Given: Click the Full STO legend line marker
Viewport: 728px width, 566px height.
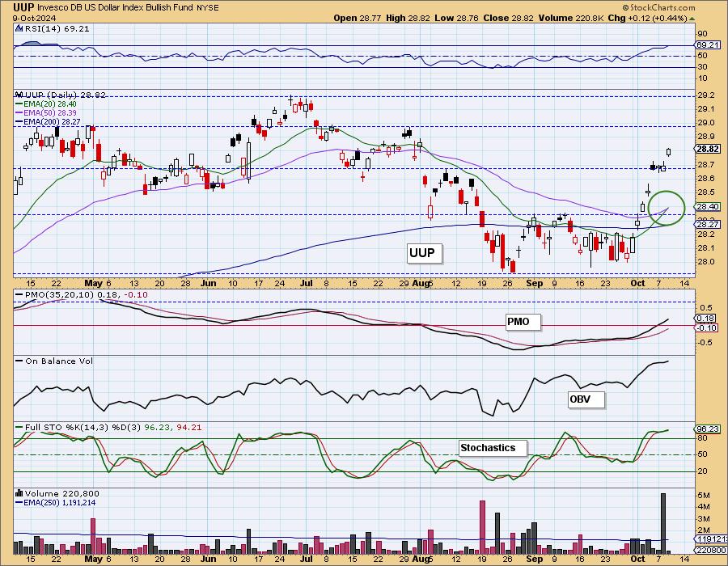Looking at the screenshot, I should pos(19,427).
